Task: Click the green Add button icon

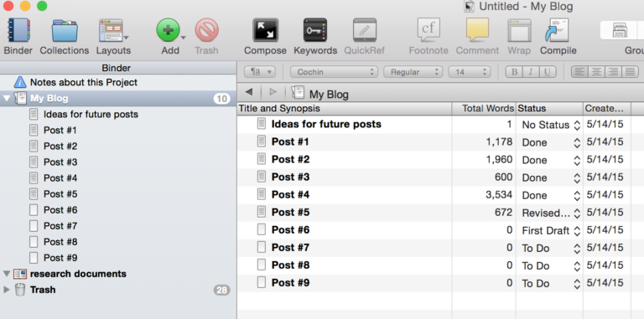Action: 168,30
